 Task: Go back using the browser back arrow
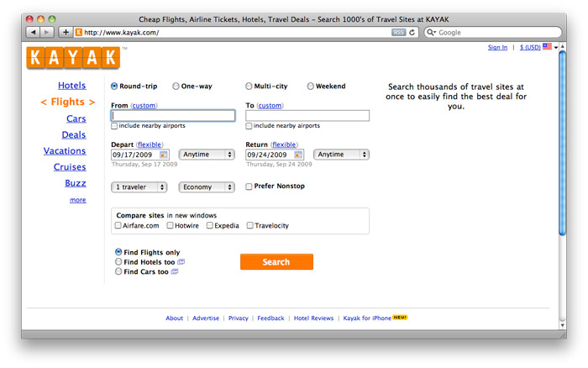34,32
